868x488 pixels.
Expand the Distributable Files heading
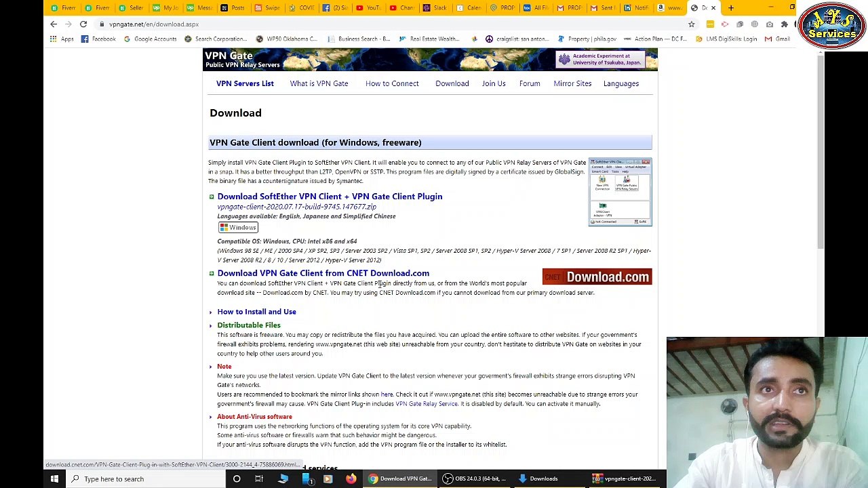(x=248, y=325)
